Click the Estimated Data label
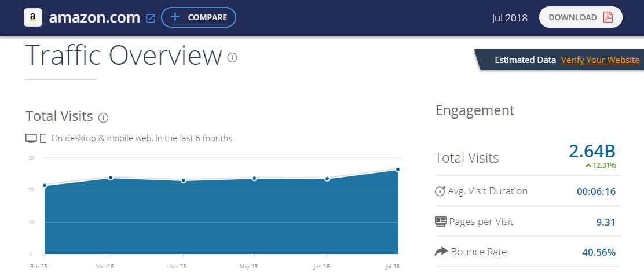The width and height of the screenshot is (644, 280). click(x=525, y=60)
